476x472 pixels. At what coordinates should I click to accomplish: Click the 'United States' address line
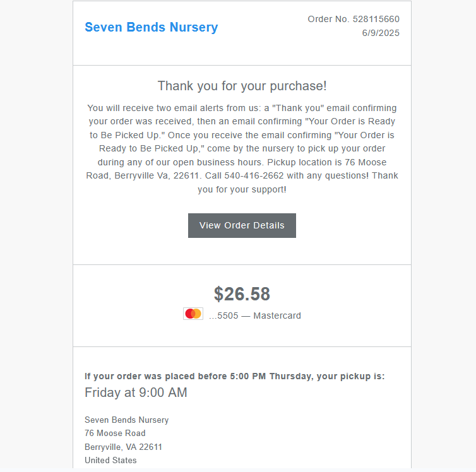point(110,460)
